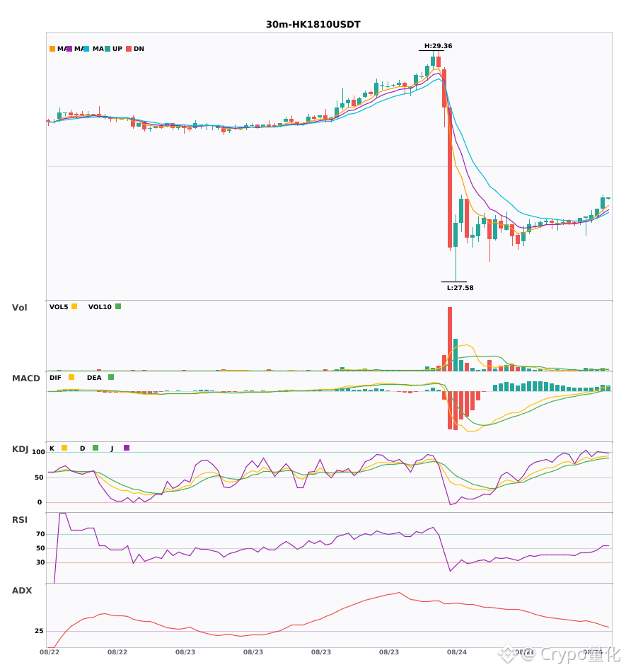Viewport: 626px width, 672px height.
Task: Select the chart title 30m-HK1810USDT
Action: click(x=313, y=25)
